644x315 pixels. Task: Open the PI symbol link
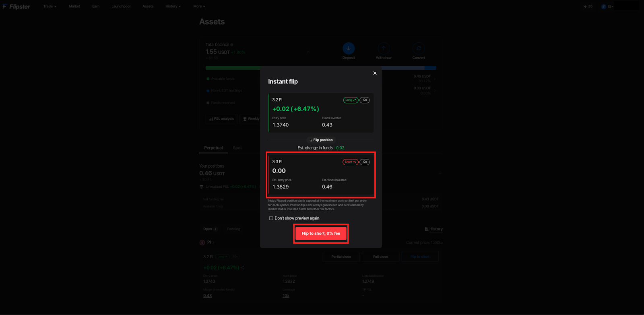pos(211,242)
